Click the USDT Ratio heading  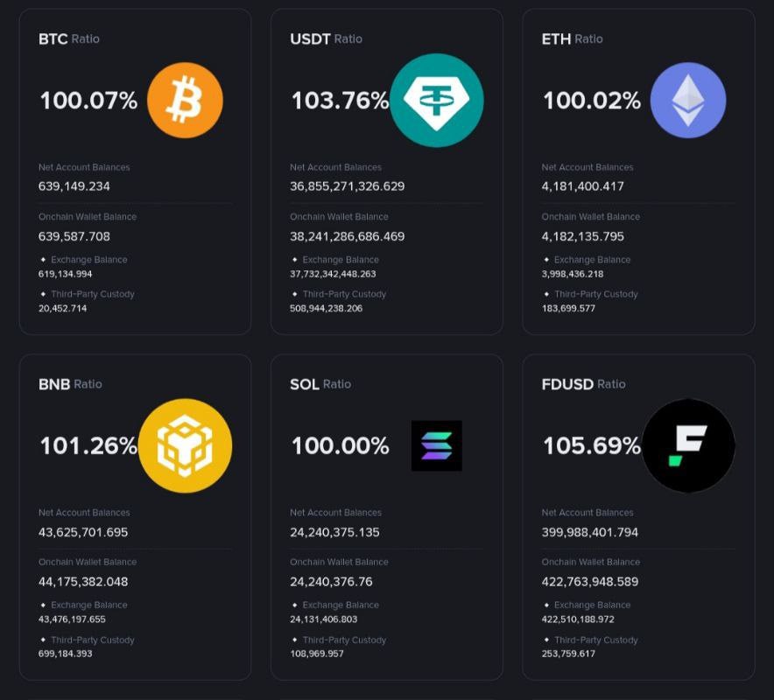click(326, 38)
